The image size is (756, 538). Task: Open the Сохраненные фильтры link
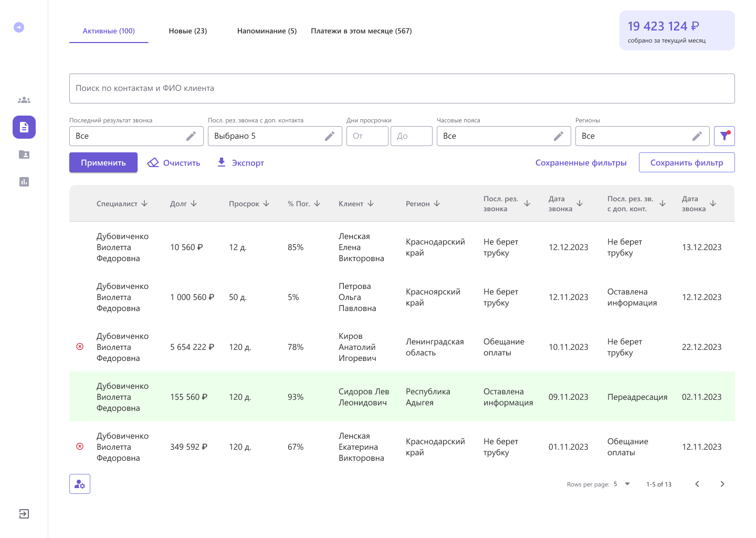[x=581, y=163]
